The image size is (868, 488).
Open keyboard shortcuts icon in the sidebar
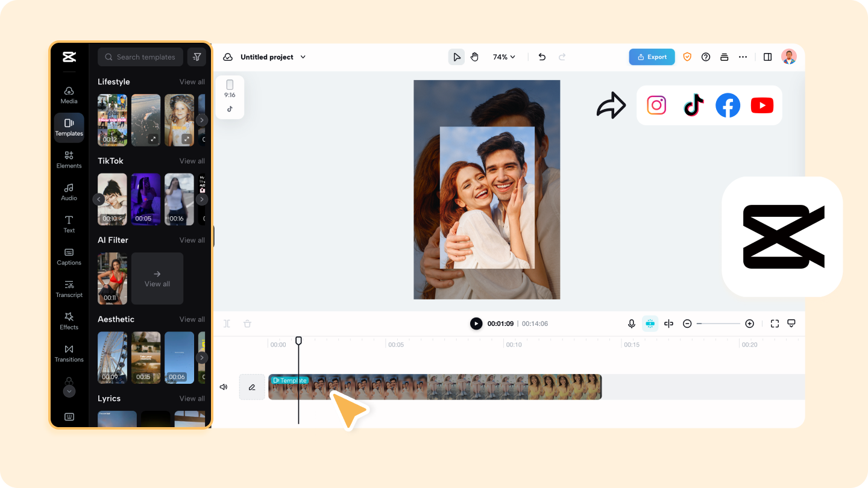[x=69, y=417]
